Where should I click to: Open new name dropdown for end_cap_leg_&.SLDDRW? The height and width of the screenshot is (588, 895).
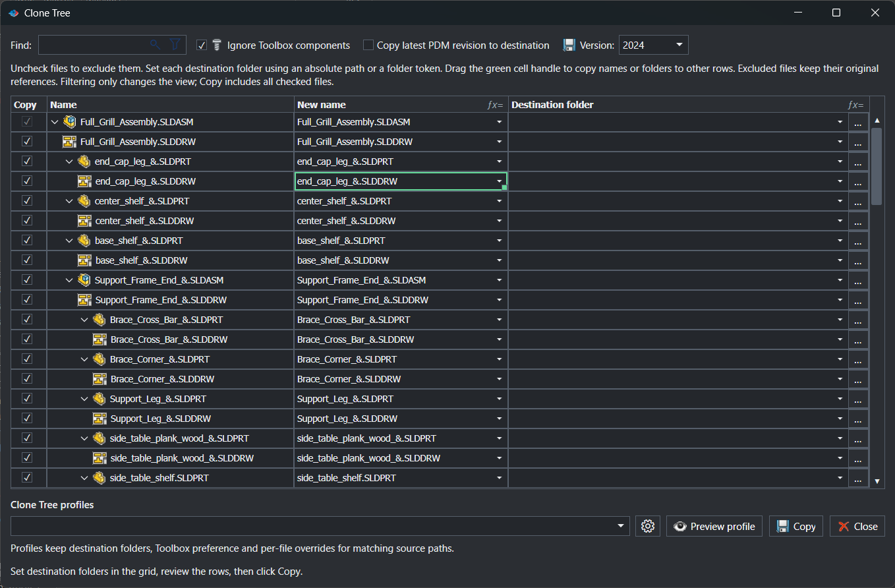point(499,181)
